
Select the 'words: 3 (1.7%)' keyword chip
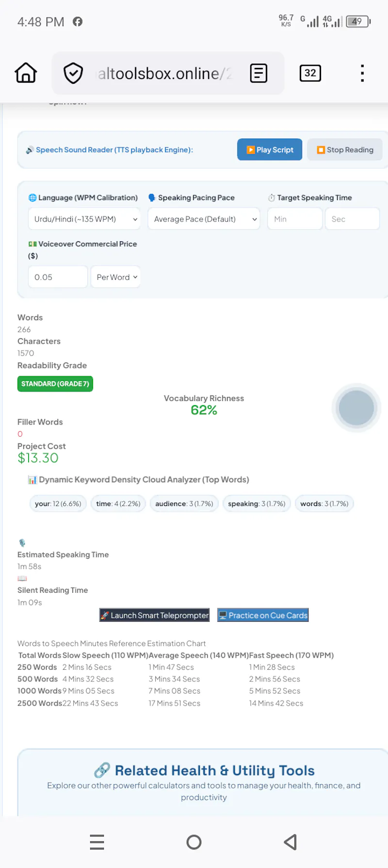click(324, 504)
